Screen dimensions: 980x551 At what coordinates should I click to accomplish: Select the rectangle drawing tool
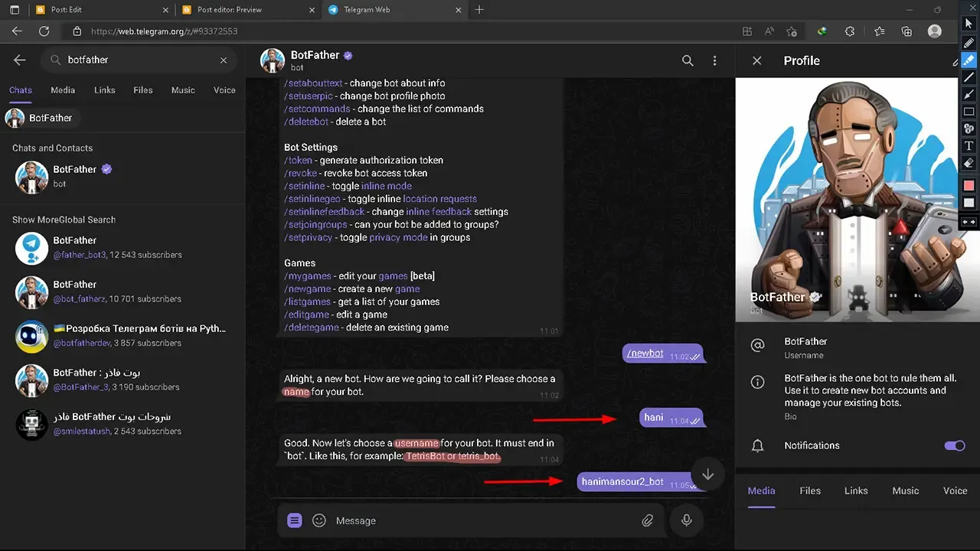[969, 112]
